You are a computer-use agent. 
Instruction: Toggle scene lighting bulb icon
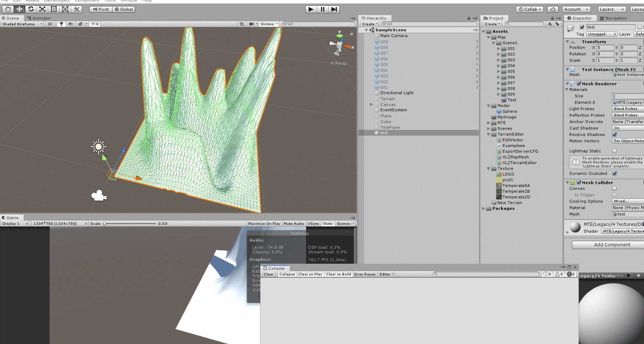click(x=61, y=24)
